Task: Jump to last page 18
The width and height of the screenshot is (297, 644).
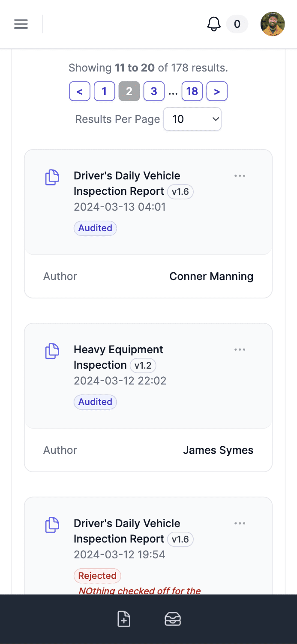Action: [192, 91]
